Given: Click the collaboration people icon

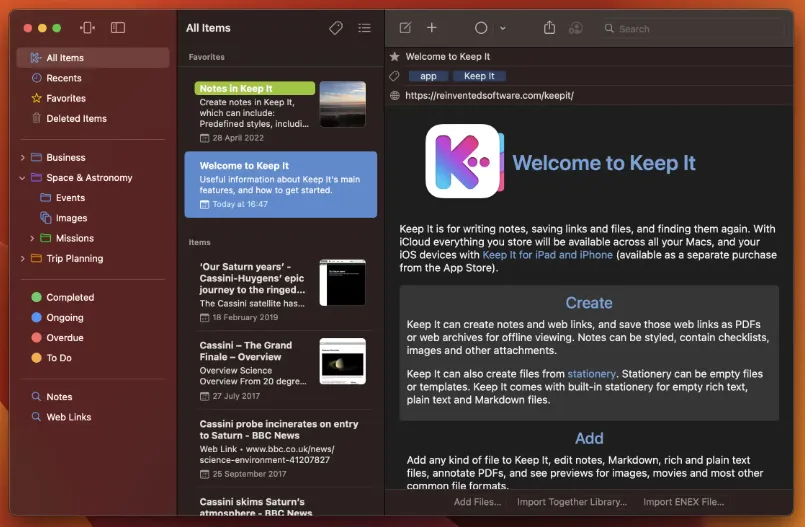Looking at the screenshot, I should [x=576, y=28].
